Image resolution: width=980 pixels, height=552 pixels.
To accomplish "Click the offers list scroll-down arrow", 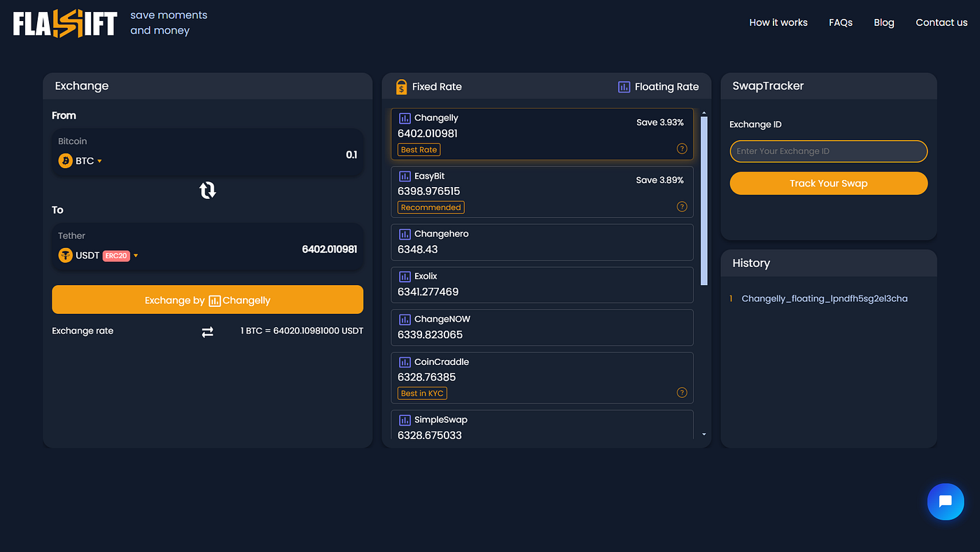I will [704, 435].
